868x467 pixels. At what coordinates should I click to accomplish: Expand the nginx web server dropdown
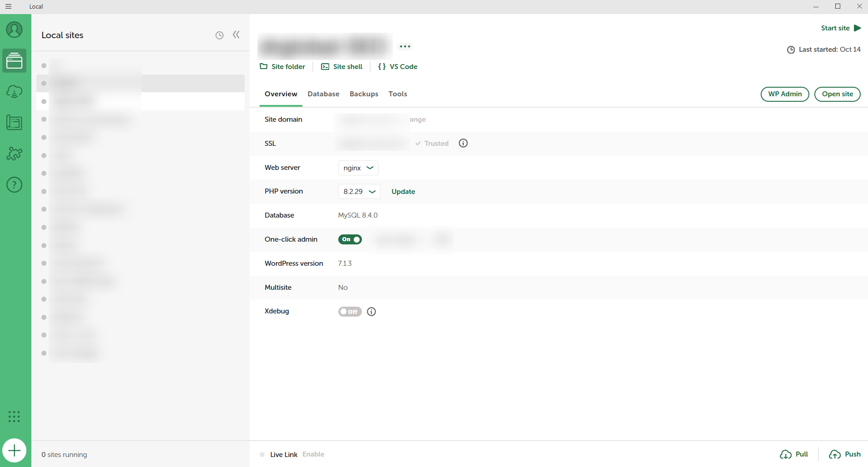pos(358,168)
